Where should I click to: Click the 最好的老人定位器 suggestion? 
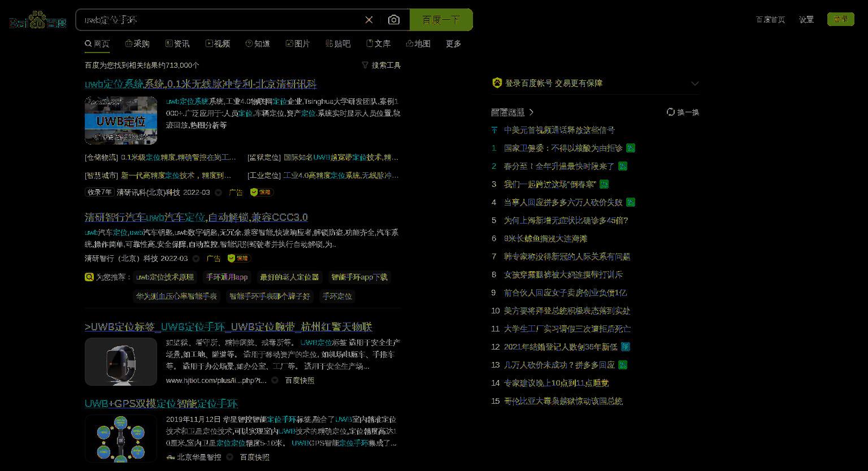(x=289, y=277)
